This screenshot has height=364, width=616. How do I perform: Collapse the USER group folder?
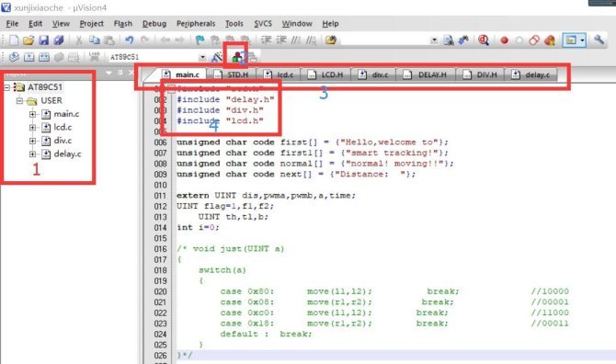pos(19,101)
